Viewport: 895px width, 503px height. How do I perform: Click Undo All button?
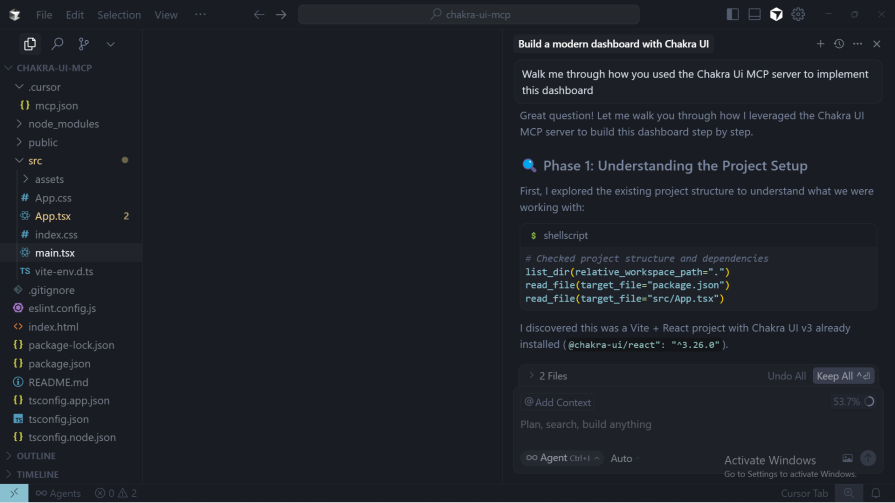786,376
